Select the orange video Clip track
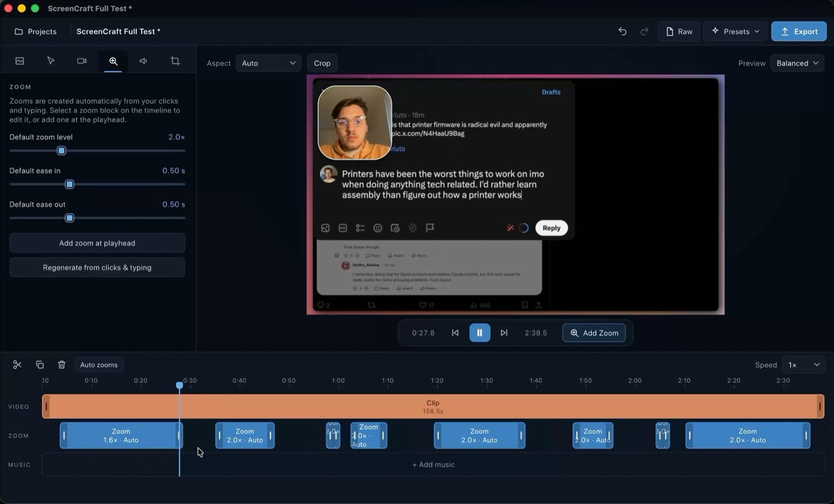This screenshot has width=834, height=504. [x=433, y=407]
